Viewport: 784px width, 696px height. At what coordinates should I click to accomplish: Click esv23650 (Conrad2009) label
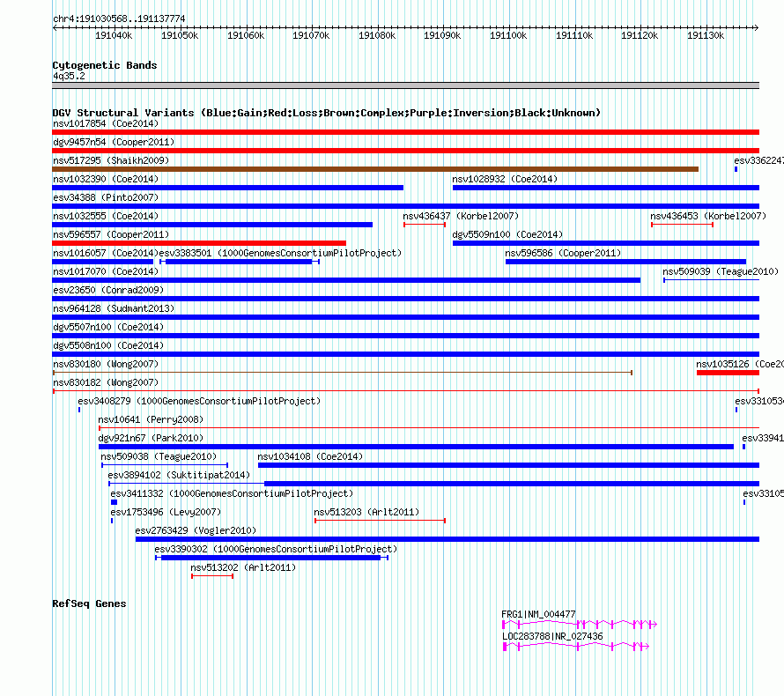click(x=108, y=290)
